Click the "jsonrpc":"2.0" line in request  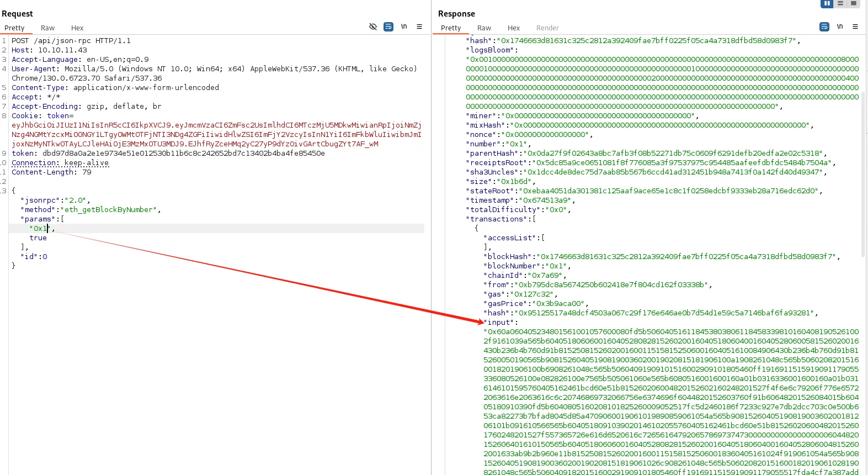[55, 200]
